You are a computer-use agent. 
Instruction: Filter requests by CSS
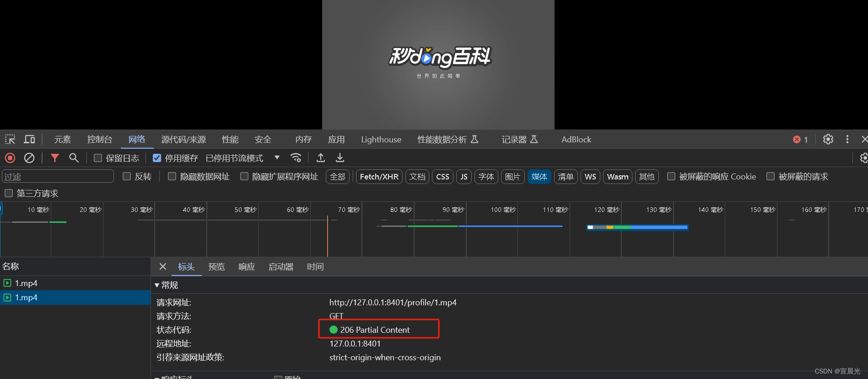(x=442, y=177)
